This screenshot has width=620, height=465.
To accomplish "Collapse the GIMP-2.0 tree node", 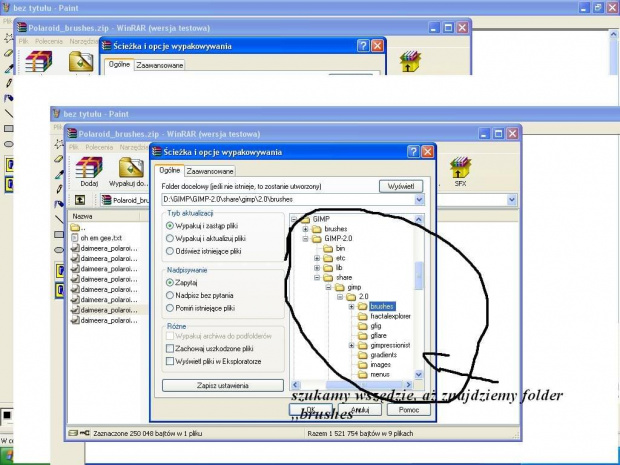I will [x=305, y=239].
